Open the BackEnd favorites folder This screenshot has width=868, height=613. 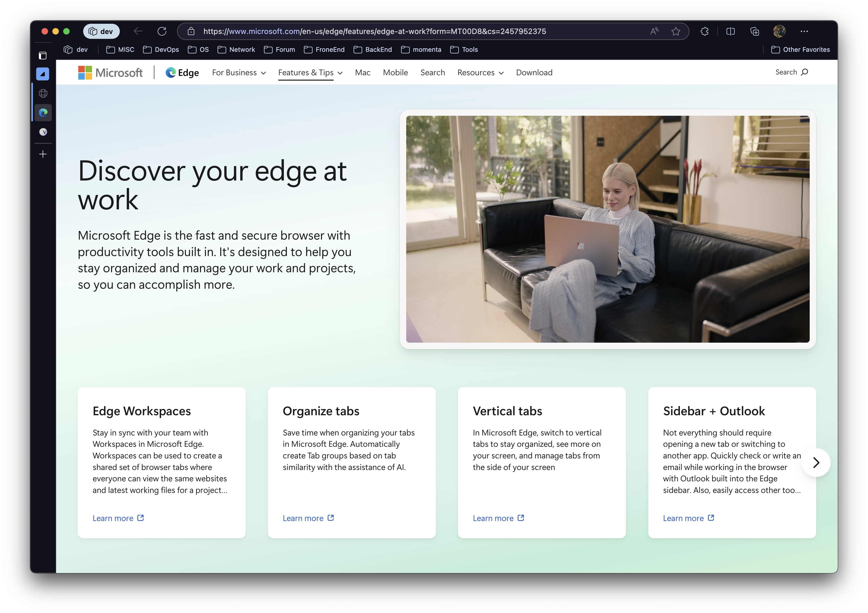point(373,49)
